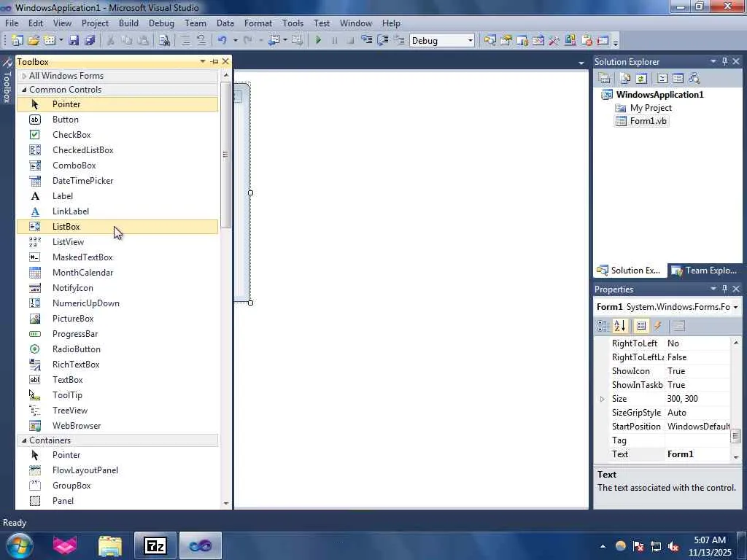This screenshot has height=560, width=747.
Task: Click the New Project toolbar icon
Action: point(18,41)
